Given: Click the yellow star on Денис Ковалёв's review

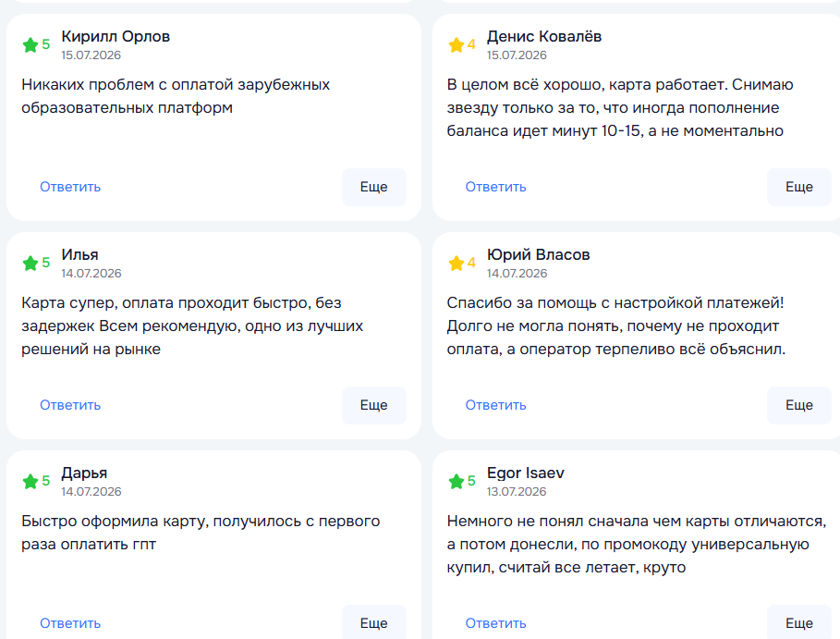Looking at the screenshot, I should pyautogui.click(x=457, y=45).
